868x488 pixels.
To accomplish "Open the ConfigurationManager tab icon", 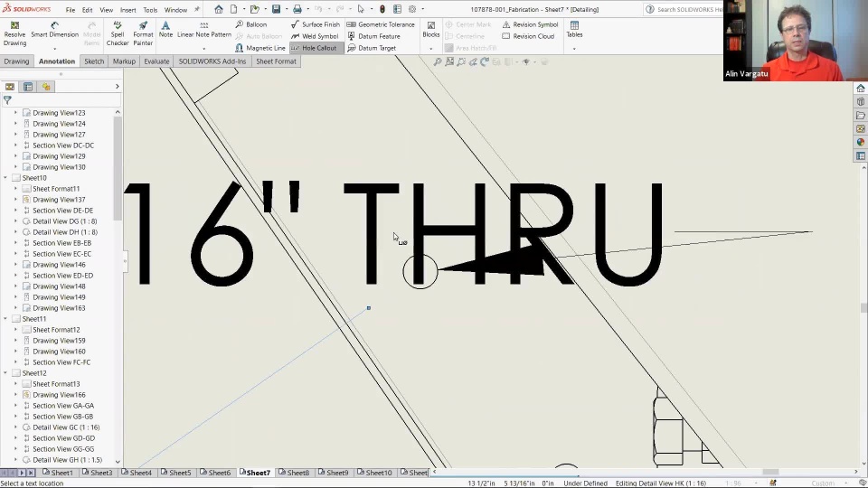I will (x=46, y=87).
